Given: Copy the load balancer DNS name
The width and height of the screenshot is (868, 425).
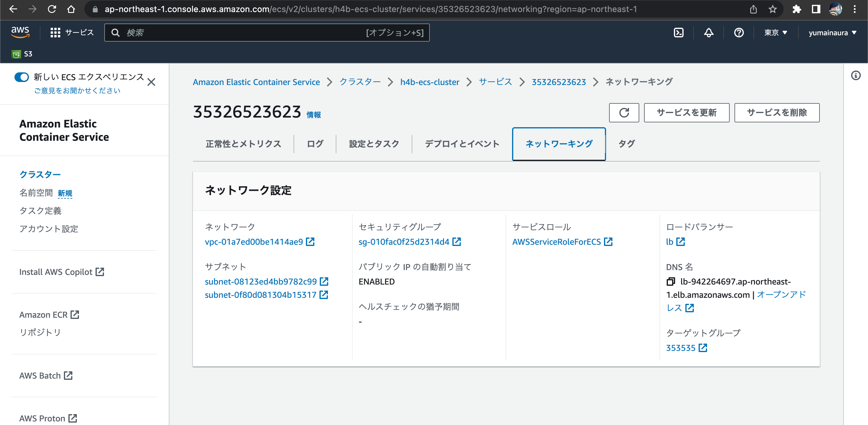Looking at the screenshot, I should [671, 282].
